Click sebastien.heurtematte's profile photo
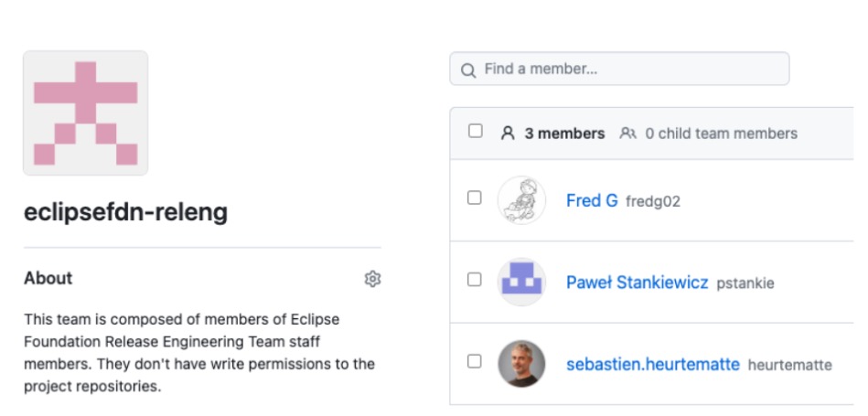Screen dimensions: 868x416 521,364
